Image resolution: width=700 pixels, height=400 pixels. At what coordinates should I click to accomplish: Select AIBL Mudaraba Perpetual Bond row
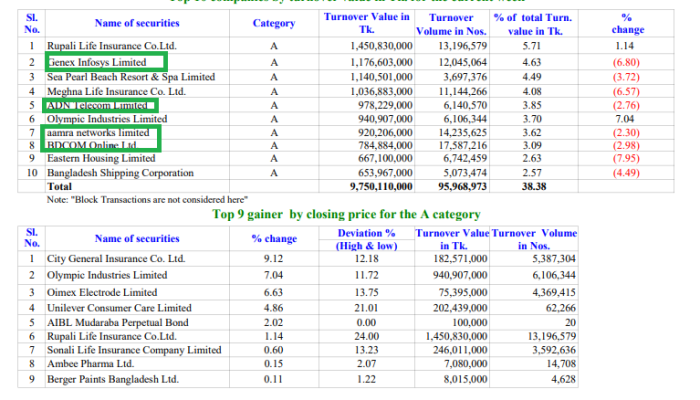298,322
